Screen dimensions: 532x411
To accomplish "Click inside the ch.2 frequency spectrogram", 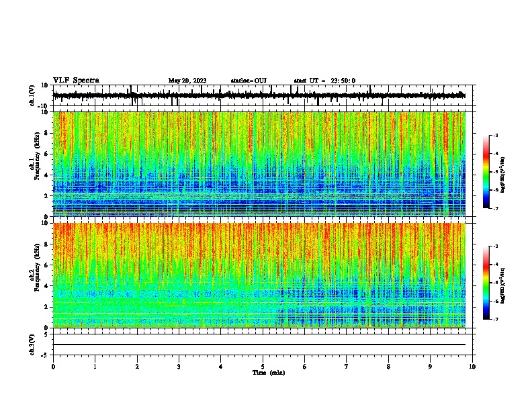I will click(x=259, y=275).
